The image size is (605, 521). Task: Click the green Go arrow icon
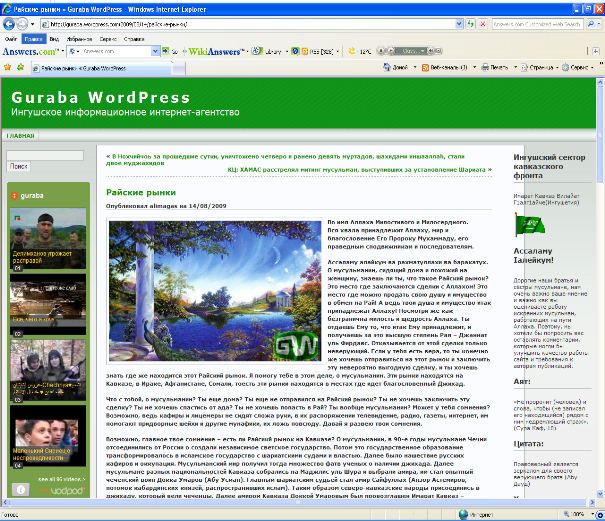point(166,51)
